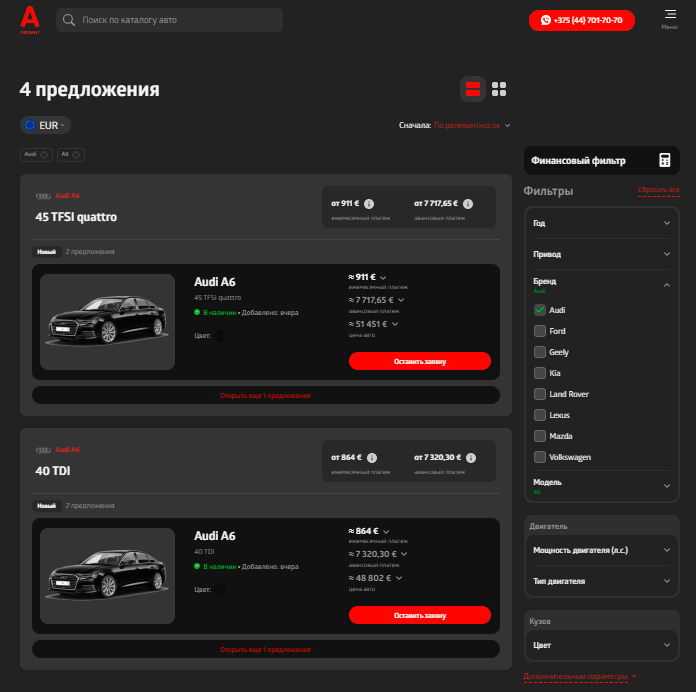The width and height of the screenshot is (696, 692).
Task: Switch to list view layout icon
Action: point(473,89)
